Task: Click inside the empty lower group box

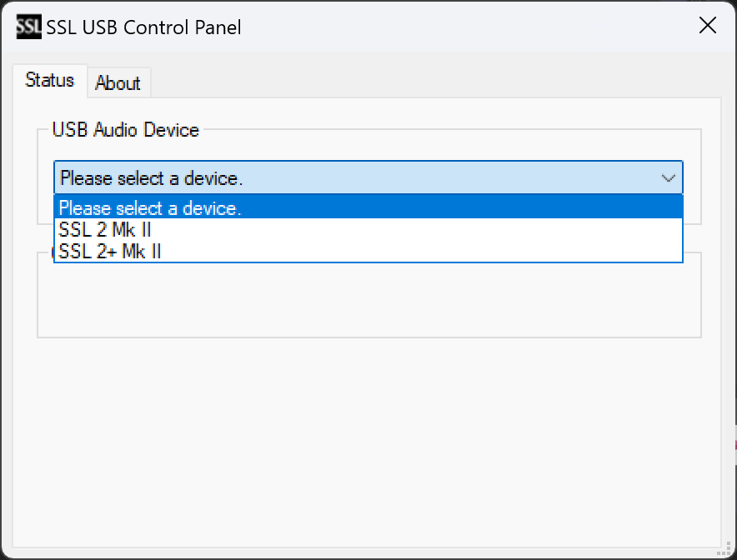Action: (369, 299)
